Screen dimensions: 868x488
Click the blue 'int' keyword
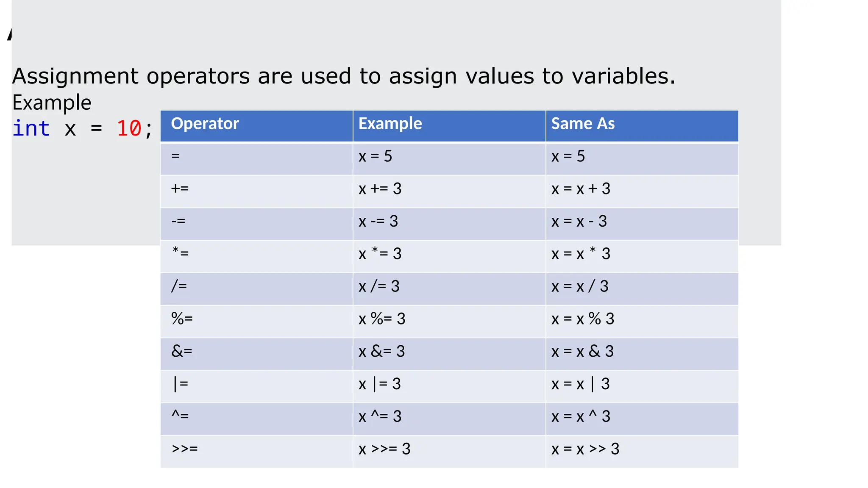[x=31, y=128]
